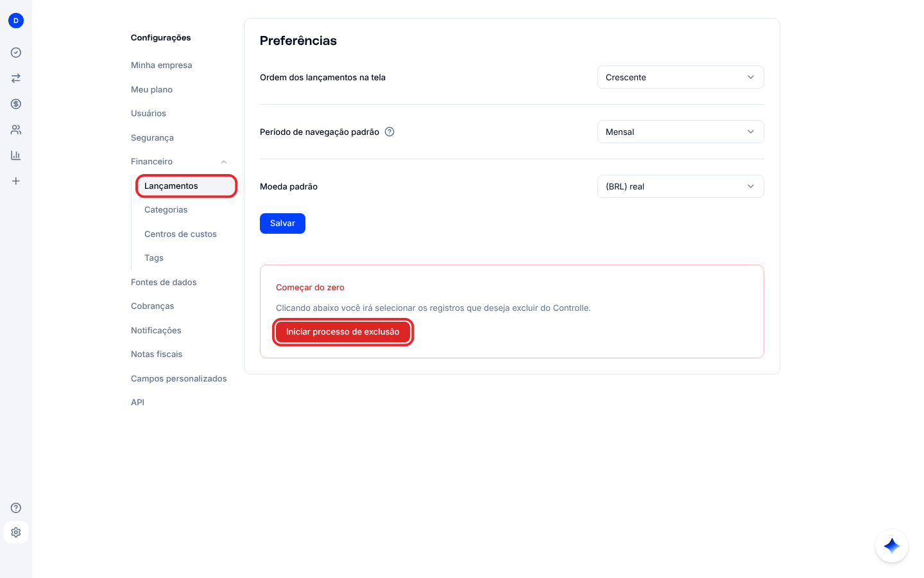Open Notas fiscais settings
924x578 pixels.
pos(157,355)
